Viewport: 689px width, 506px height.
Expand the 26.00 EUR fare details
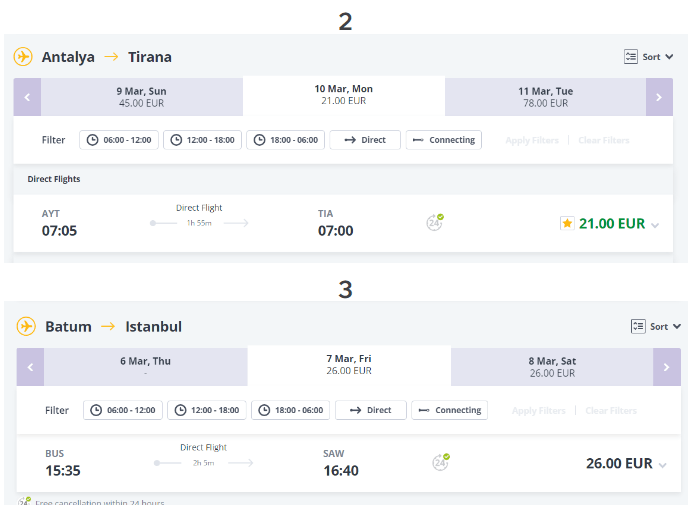pos(663,465)
